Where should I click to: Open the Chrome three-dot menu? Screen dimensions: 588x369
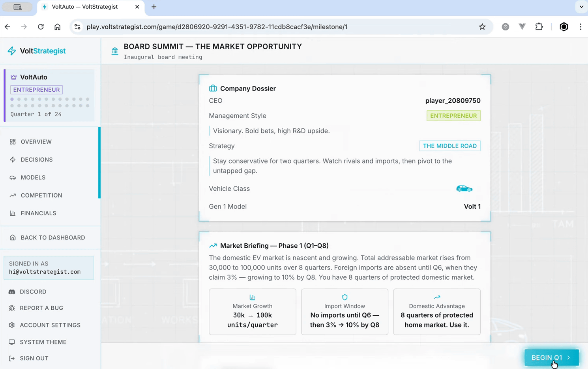point(580,27)
